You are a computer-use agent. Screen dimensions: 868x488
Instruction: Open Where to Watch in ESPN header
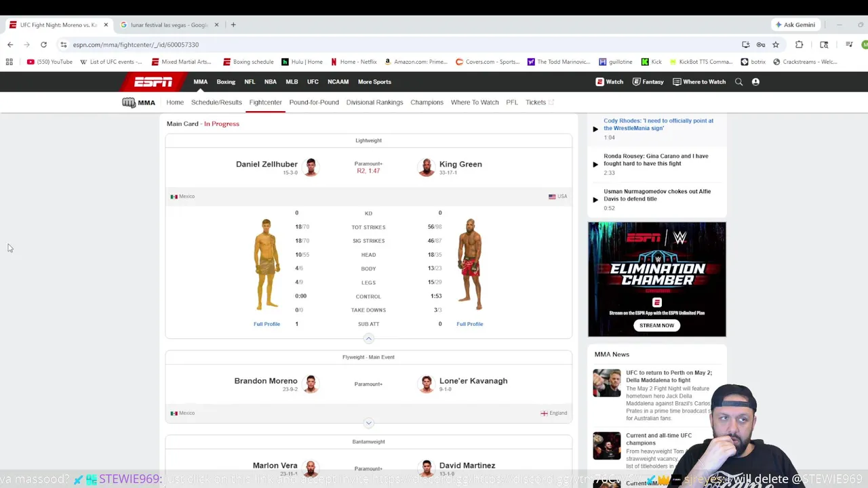pyautogui.click(x=699, y=82)
